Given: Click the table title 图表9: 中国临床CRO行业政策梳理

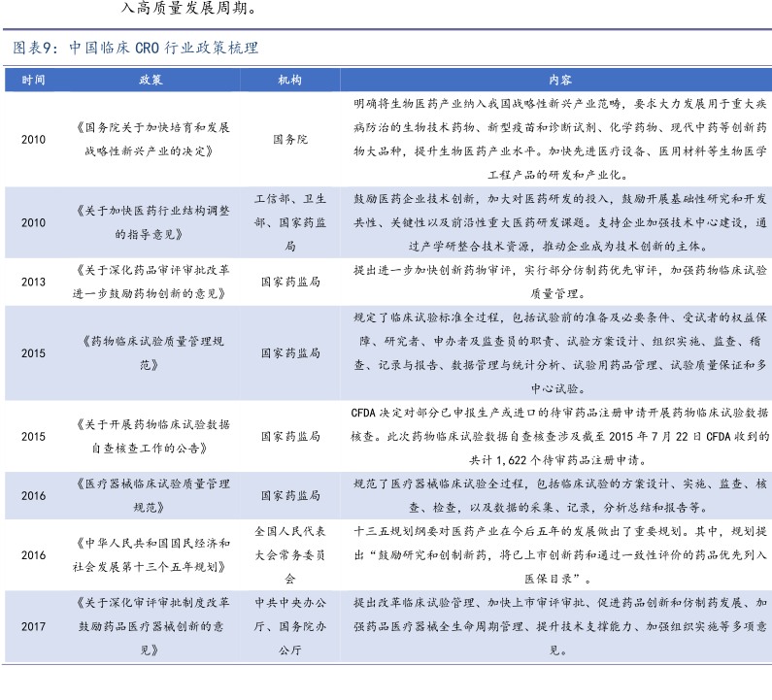Looking at the screenshot, I should [136, 48].
